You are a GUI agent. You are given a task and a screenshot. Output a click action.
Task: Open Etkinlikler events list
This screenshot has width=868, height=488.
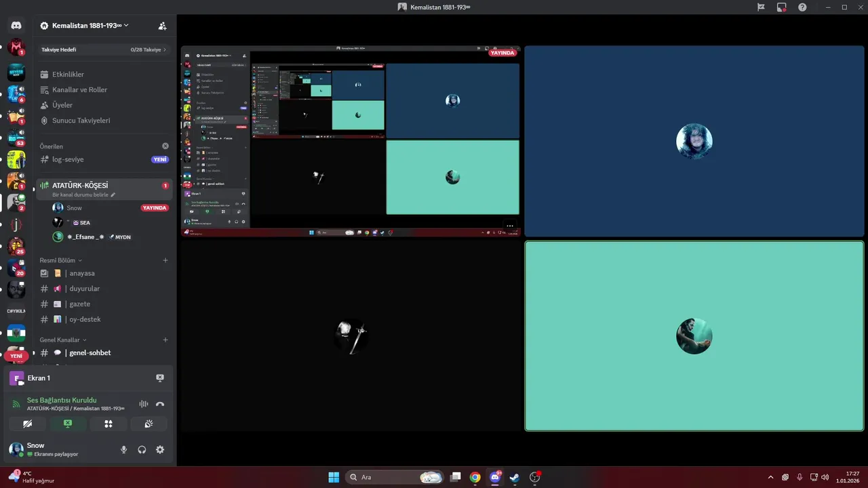pyautogui.click(x=104, y=74)
